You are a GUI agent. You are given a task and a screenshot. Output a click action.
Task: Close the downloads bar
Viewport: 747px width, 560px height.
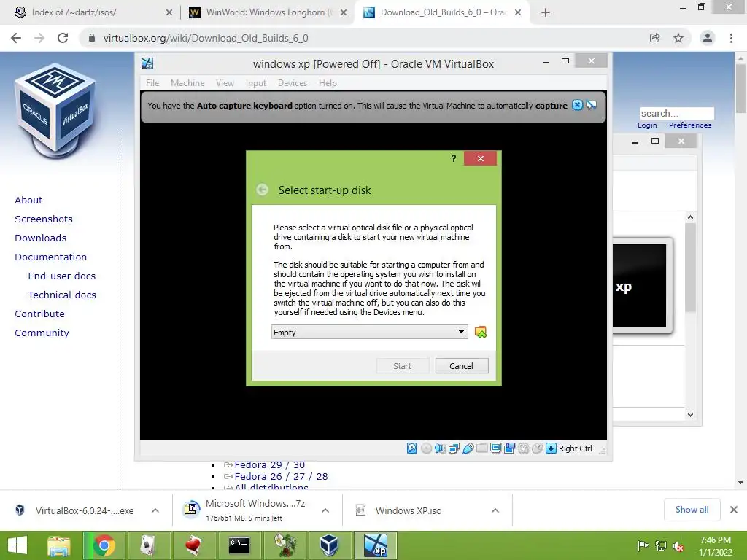pyautogui.click(x=734, y=510)
